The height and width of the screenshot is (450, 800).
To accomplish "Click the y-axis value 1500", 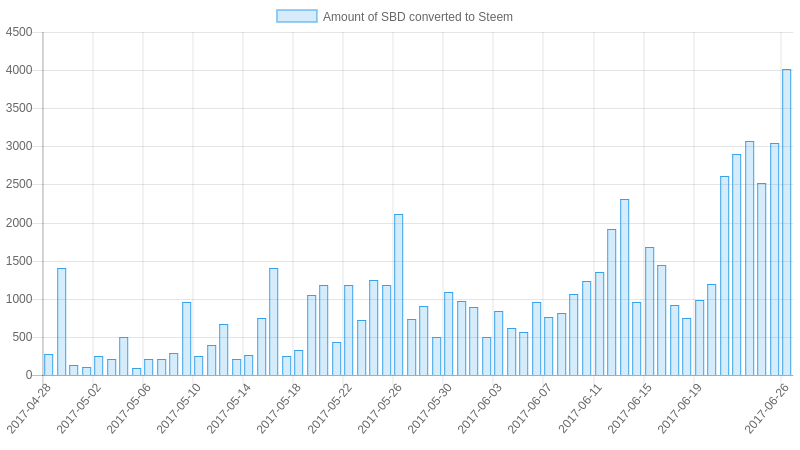I will click(x=19, y=261).
